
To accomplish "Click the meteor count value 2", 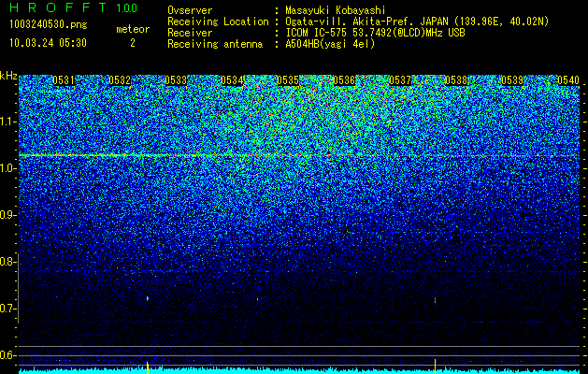I will (x=133, y=43).
